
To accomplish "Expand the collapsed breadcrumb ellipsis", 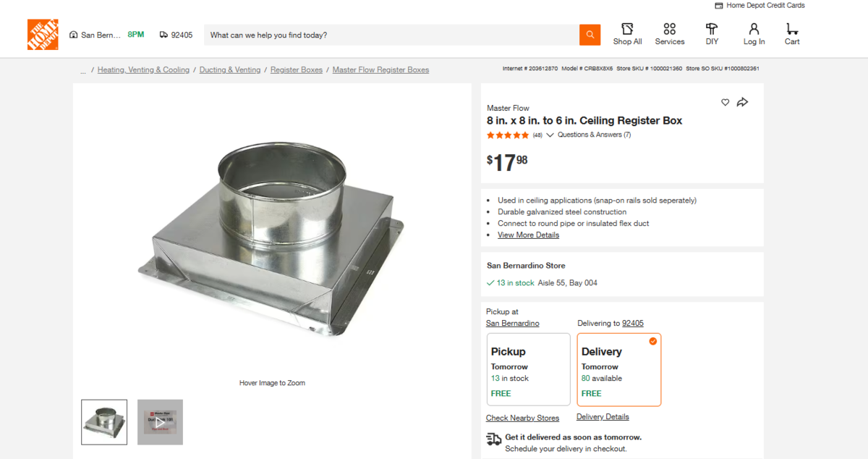I will (x=83, y=70).
